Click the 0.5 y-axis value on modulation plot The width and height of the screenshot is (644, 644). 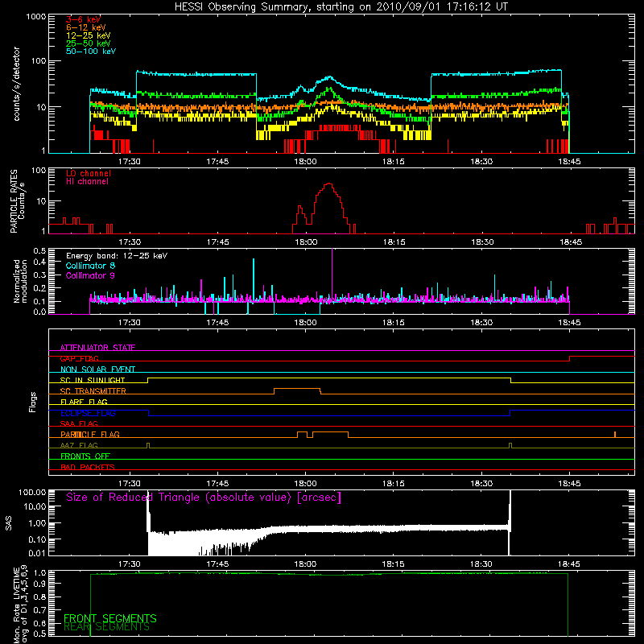point(39,250)
